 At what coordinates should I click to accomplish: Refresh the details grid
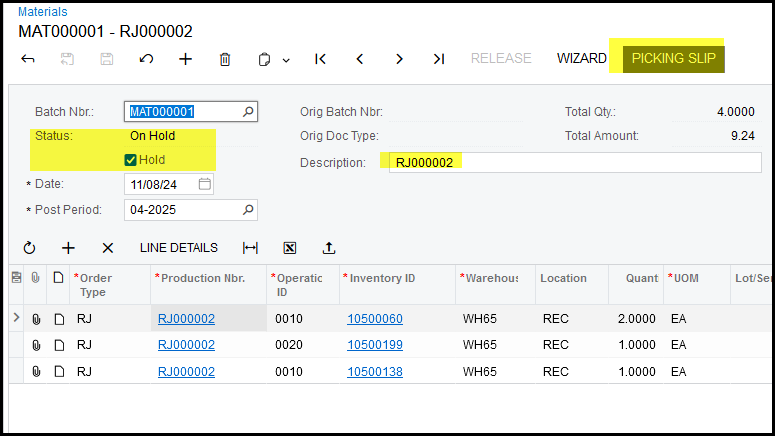click(x=29, y=248)
